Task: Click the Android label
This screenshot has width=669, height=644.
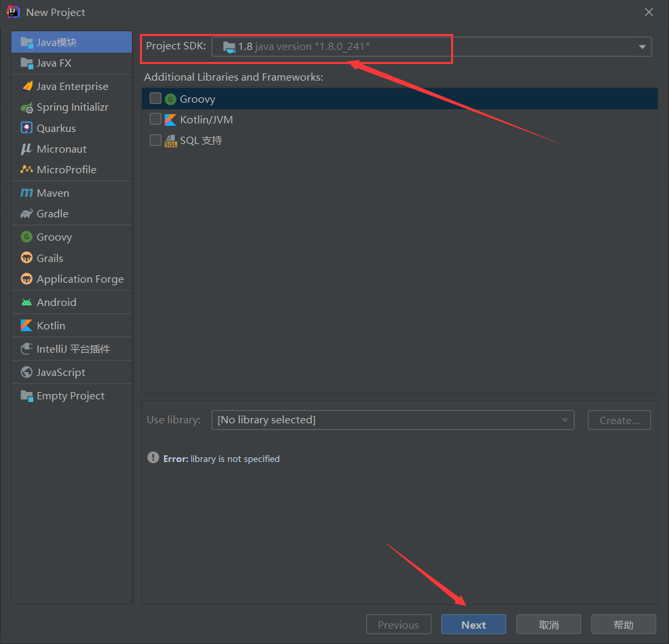Action: [x=57, y=302]
